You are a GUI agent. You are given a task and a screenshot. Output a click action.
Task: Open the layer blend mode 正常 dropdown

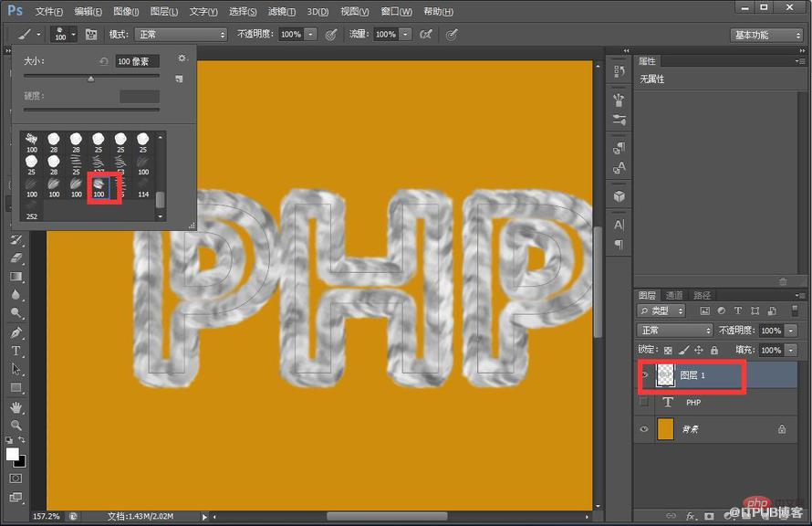click(675, 330)
